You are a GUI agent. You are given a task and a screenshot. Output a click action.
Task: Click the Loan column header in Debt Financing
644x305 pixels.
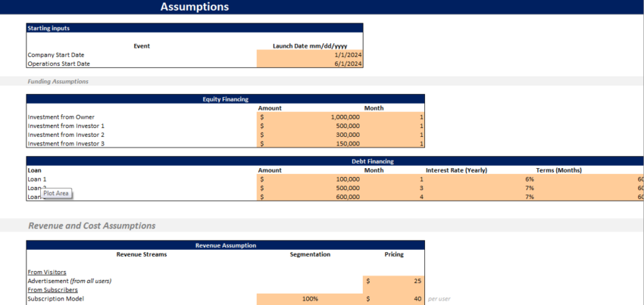click(35, 170)
